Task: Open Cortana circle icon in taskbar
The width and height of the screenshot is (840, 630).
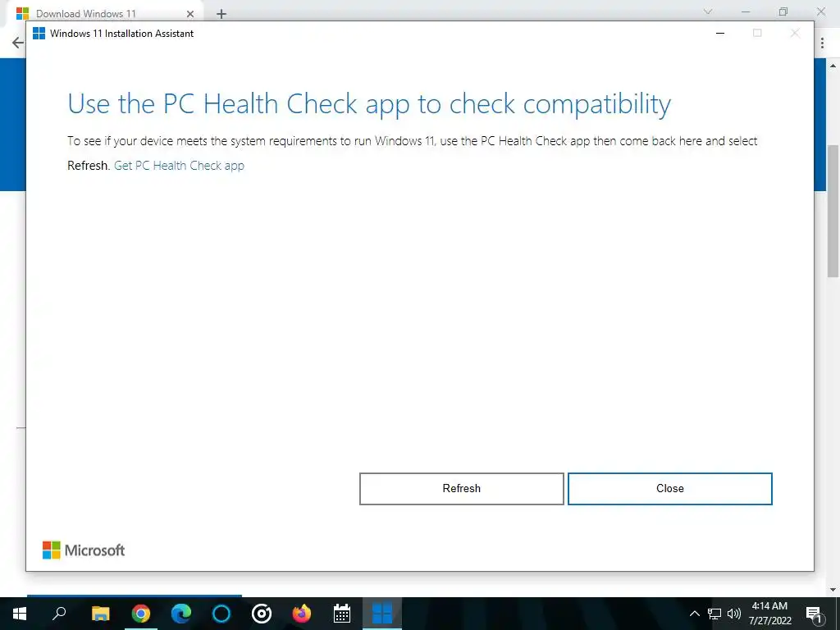Action: [x=221, y=614]
